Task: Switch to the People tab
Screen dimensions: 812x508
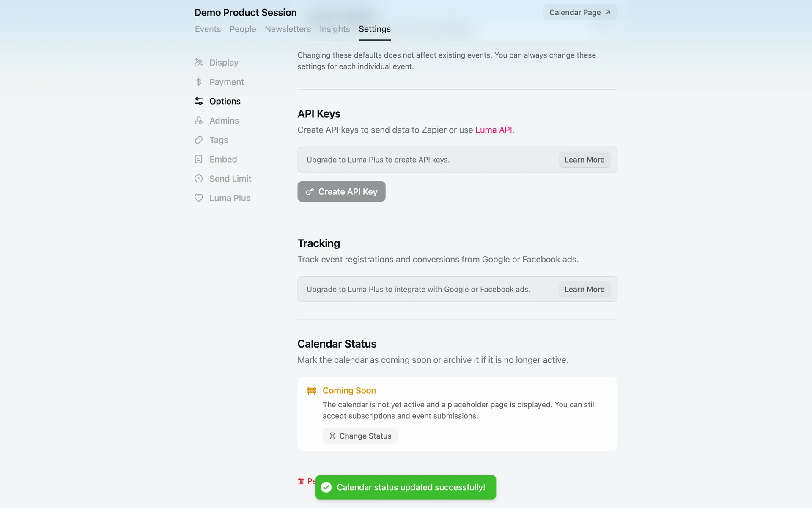Action: click(243, 29)
